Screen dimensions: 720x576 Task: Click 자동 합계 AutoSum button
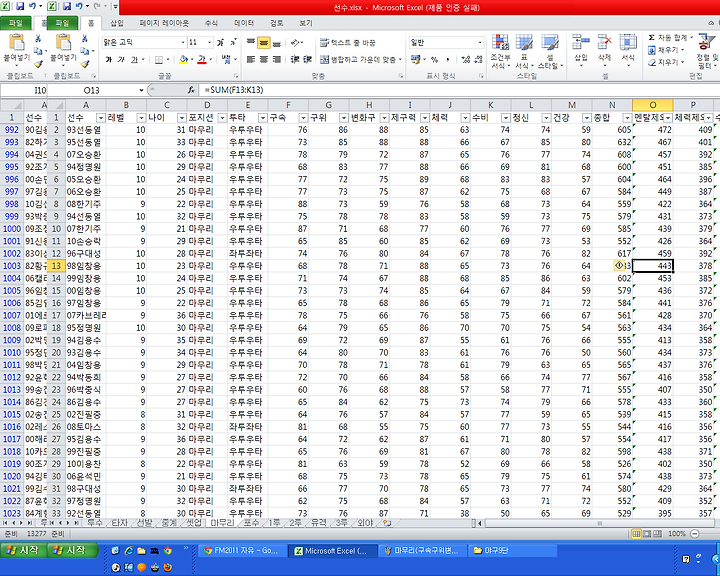tap(670, 37)
